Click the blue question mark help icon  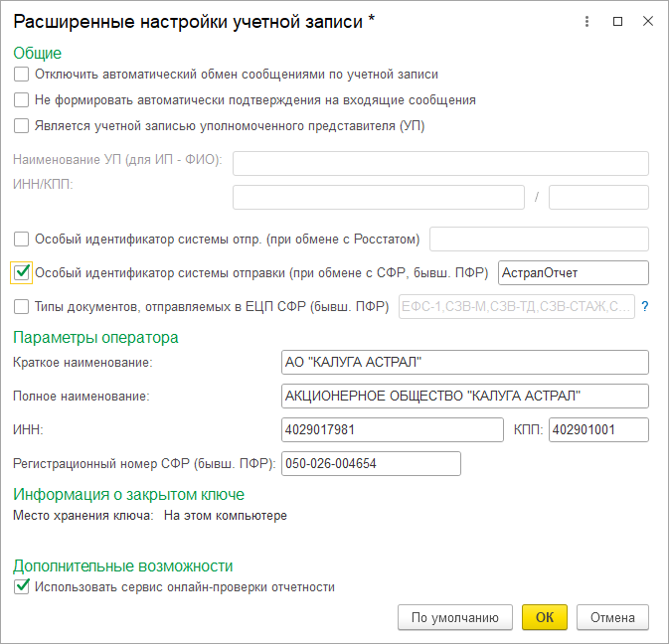[644, 307]
